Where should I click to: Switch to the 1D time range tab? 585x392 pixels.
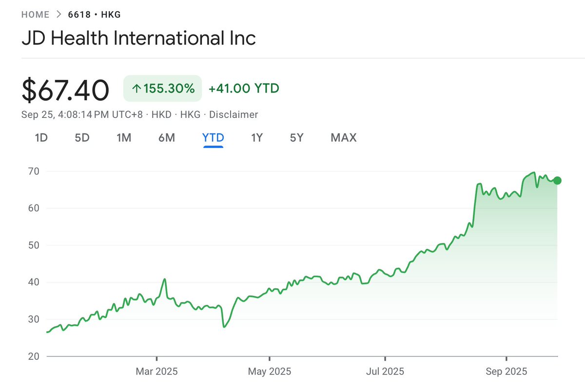coord(41,138)
